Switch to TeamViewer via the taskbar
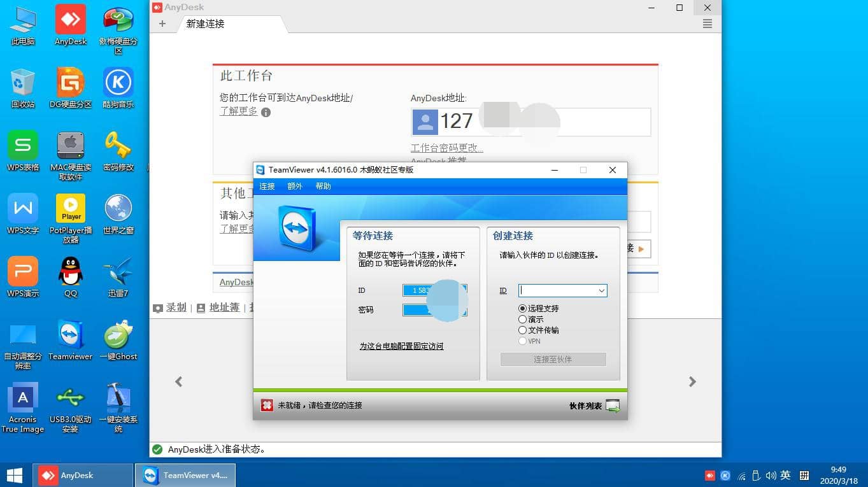This screenshot has height=487, width=868. click(x=185, y=475)
